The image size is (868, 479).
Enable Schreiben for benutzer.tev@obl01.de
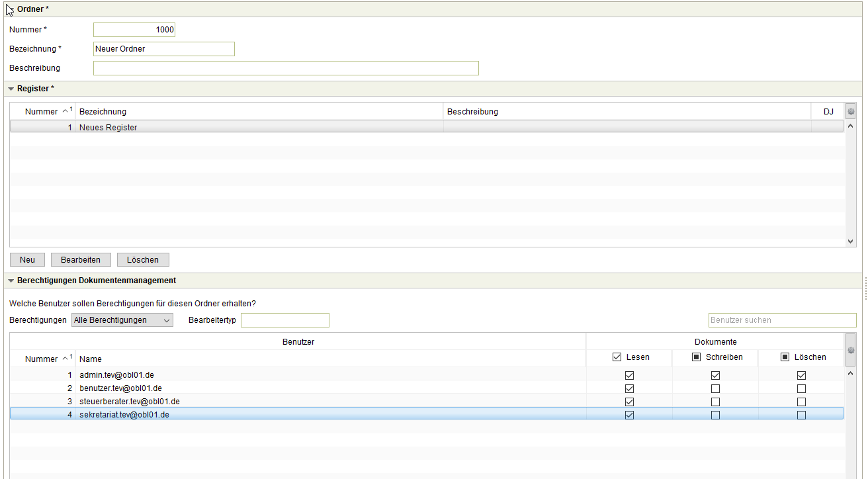[x=715, y=388]
